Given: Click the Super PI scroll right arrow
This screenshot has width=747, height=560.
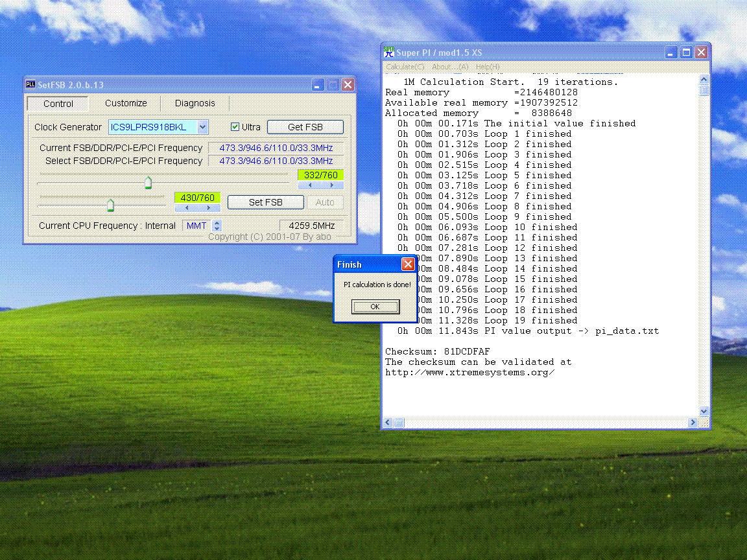Looking at the screenshot, I should pyautogui.click(x=693, y=423).
